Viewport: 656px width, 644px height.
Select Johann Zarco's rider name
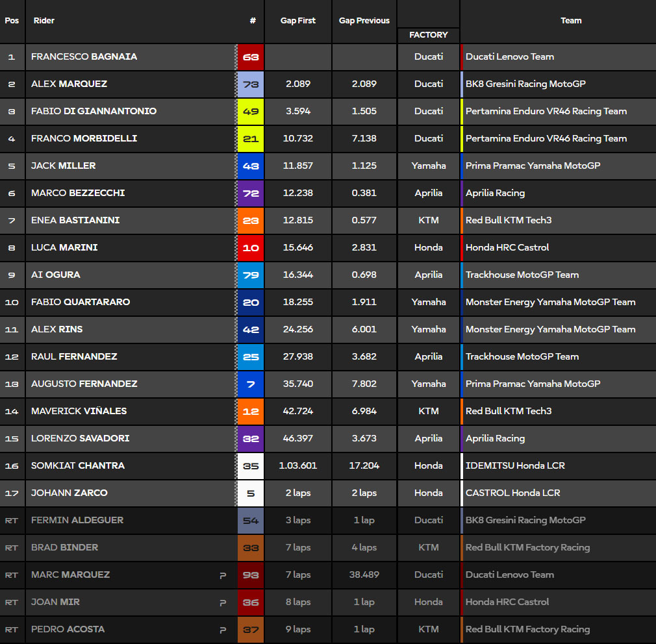[69, 493]
